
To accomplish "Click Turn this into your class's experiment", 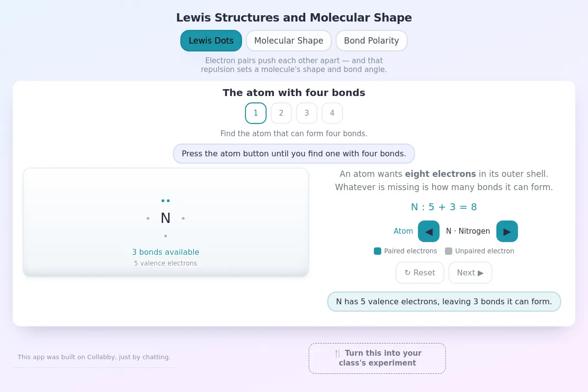I will 377,358.
